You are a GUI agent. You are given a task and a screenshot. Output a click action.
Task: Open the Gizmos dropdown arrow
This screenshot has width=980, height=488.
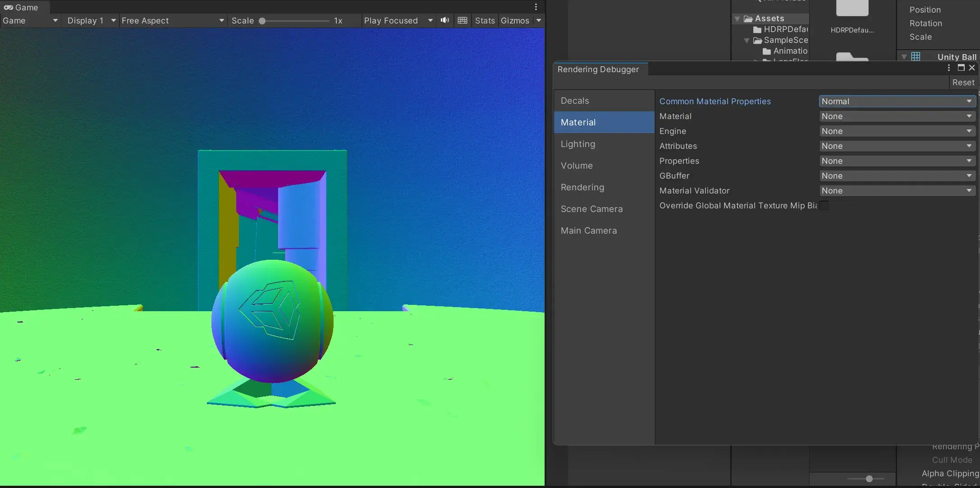tap(539, 20)
